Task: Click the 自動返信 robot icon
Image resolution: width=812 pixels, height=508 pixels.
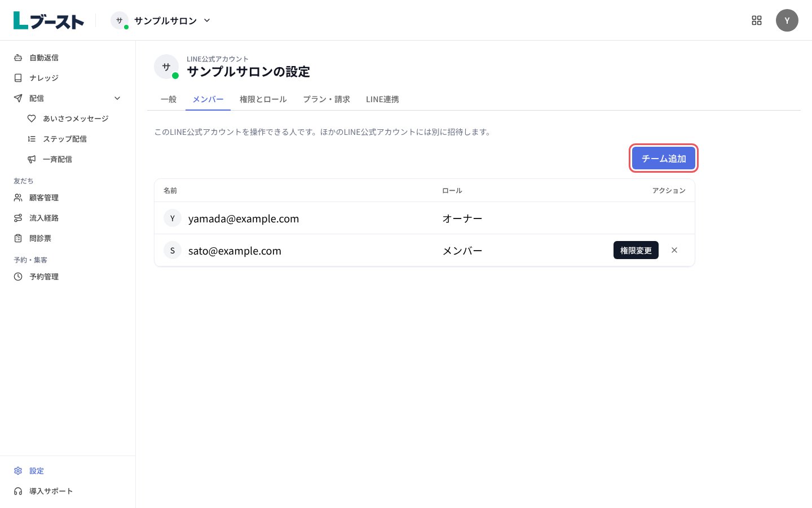Action: 18,58
